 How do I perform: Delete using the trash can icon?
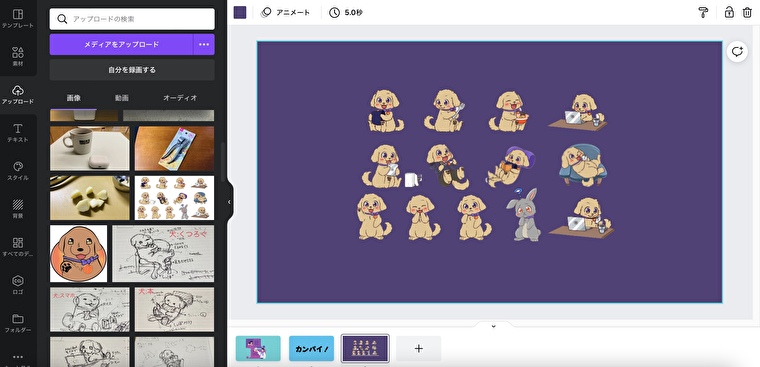[747, 13]
